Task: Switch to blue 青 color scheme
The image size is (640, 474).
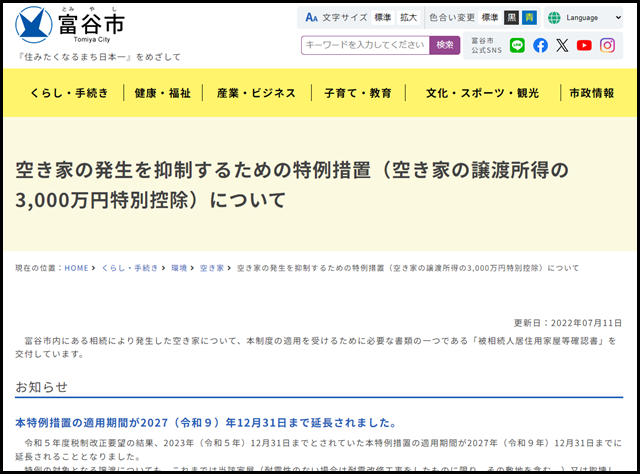Action: pos(529,18)
